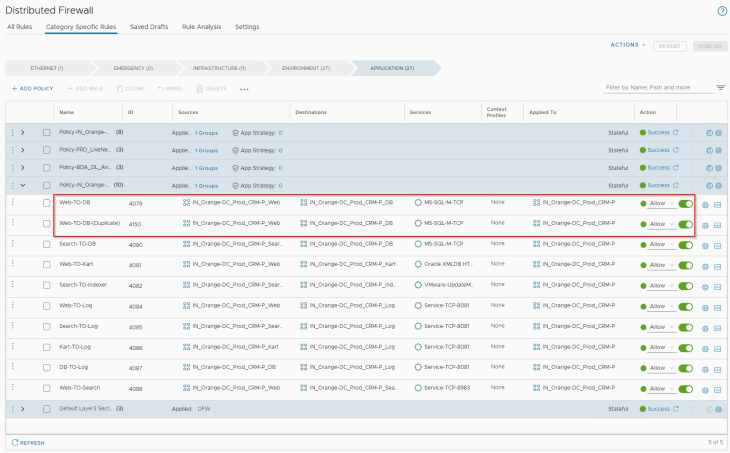
Task: Collapse the expanded Policy-IN_Orange (10) section
Action: (x=23, y=185)
